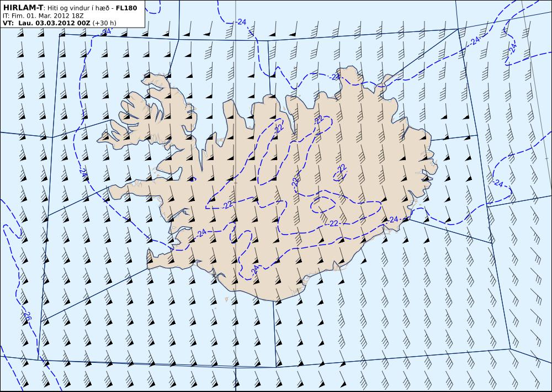This screenshot has height=392, width=552.
Task: Click the FL180 flight level label
Action: (126, 8)
